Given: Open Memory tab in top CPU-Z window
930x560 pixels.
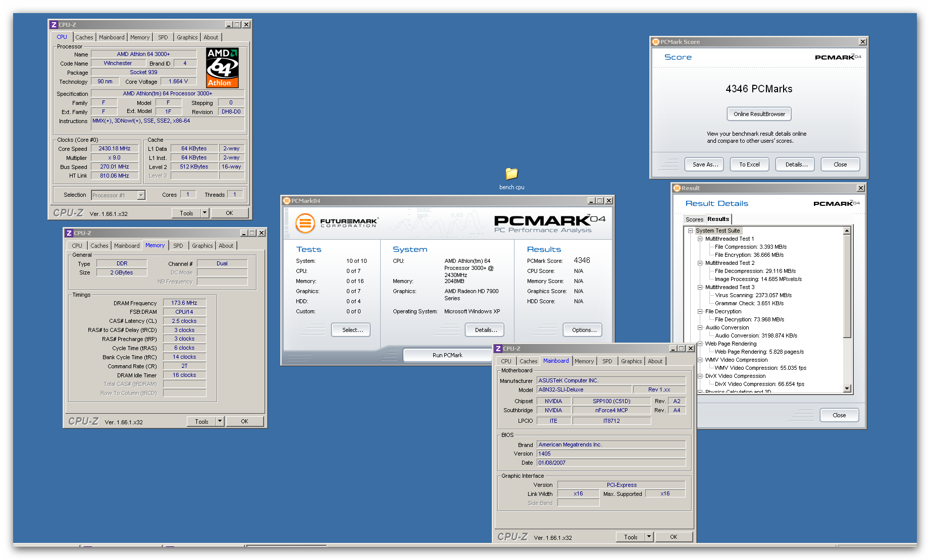Looking at the screenshot, I should tap(139, 37).
